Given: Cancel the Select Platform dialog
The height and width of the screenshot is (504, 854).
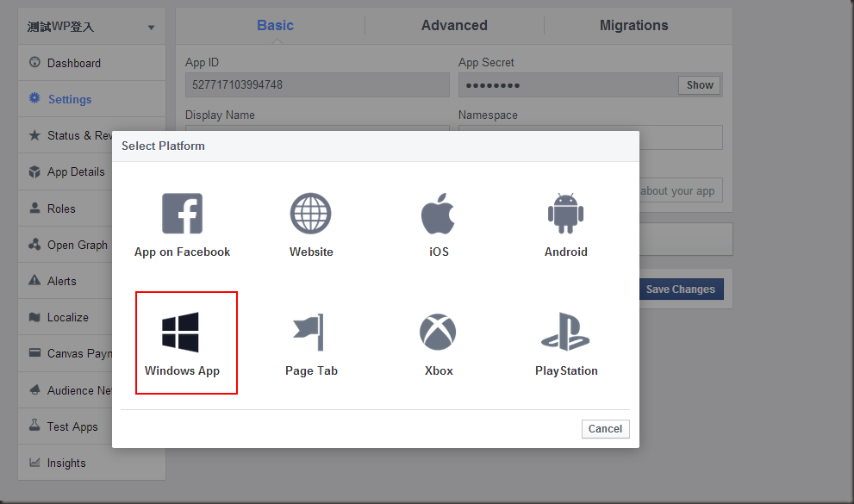Looking at the screenshot, I should click(605, 429).
